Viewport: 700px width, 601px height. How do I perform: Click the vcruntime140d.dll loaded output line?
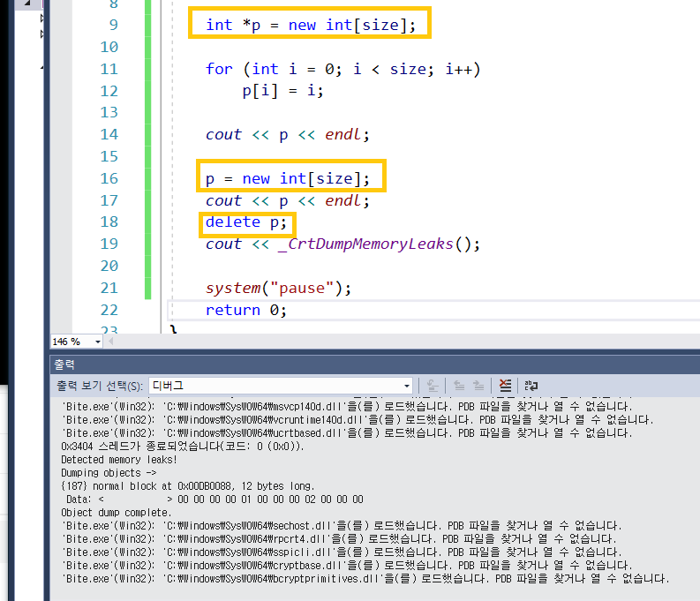pos(358,420)
